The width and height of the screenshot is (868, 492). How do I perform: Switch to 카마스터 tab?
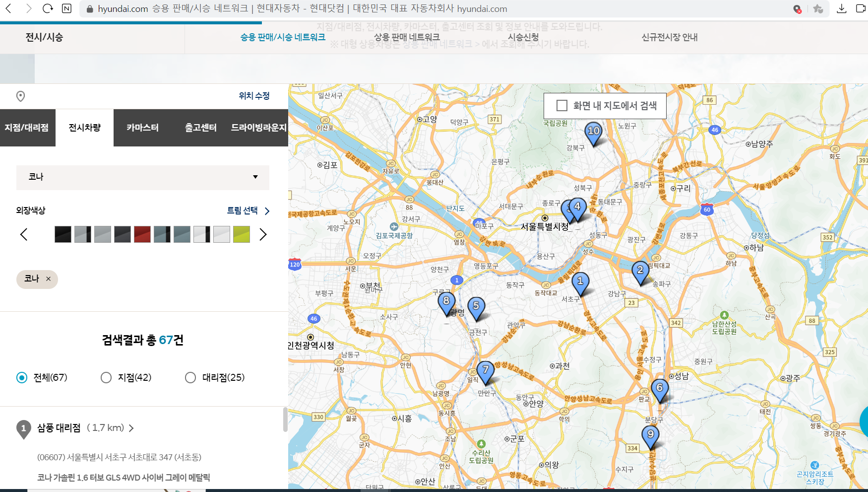[142, 128]
